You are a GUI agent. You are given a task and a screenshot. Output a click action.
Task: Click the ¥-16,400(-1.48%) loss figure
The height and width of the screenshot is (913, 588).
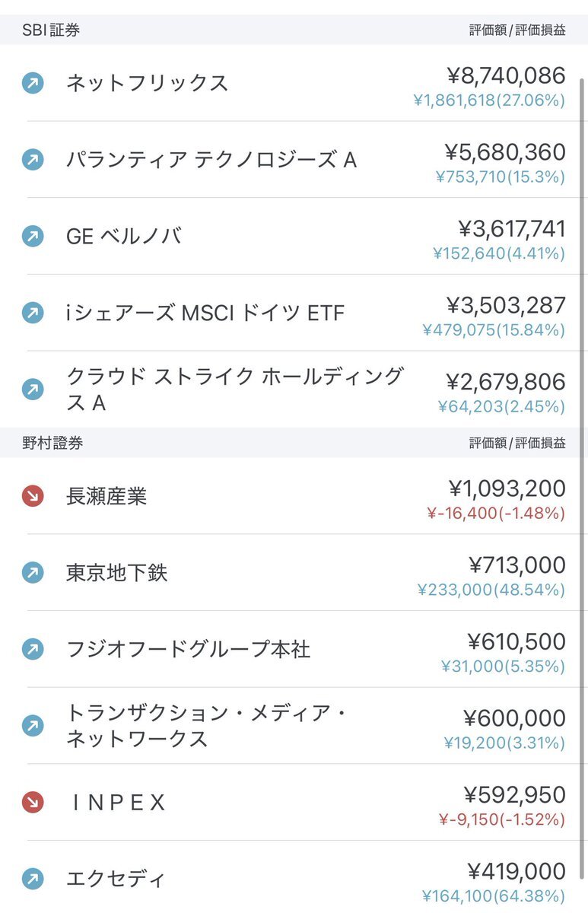coord(496,514)
